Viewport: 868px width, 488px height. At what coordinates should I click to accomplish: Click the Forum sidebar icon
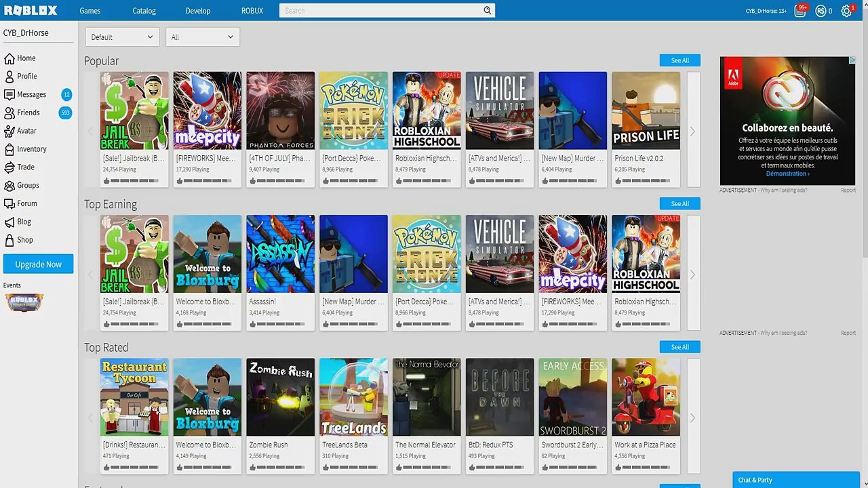click(x=9, y=203)
